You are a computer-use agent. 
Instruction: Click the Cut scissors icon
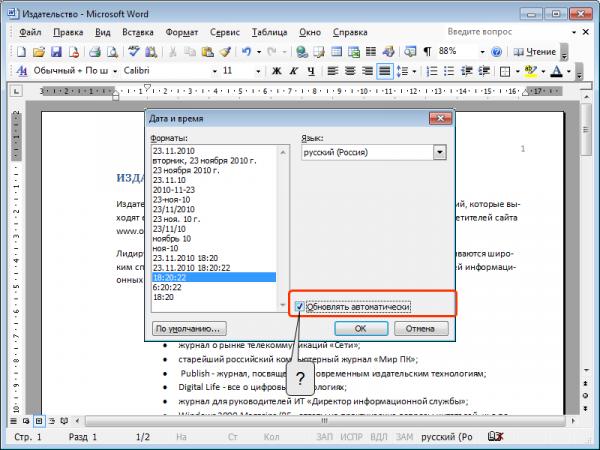(x=173, y=52)
